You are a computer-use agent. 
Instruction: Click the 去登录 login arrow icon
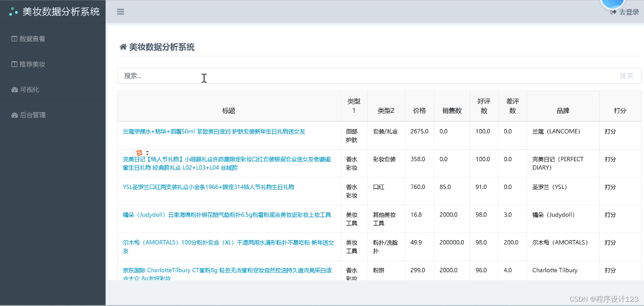click(x=613, y=12)
